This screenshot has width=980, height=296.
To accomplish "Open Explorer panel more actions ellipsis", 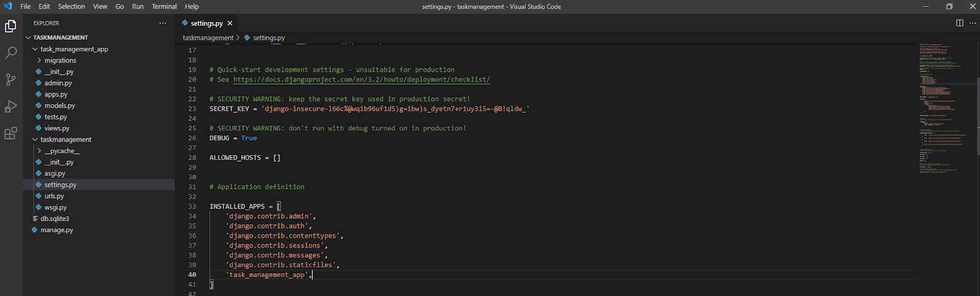I will click(x=162, y=23).
